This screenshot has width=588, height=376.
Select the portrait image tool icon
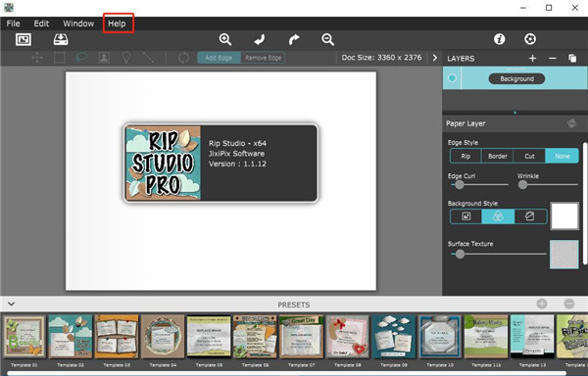[104, 58]
